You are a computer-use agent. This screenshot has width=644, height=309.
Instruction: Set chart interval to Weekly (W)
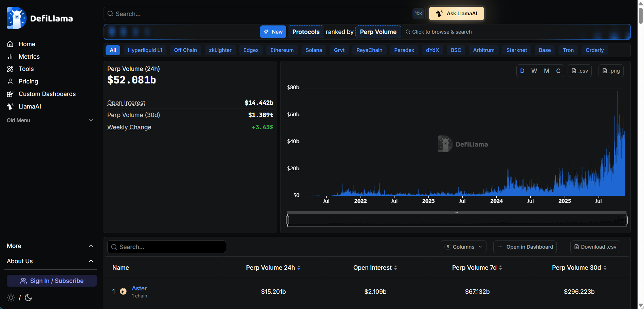[x=534, y=71]
